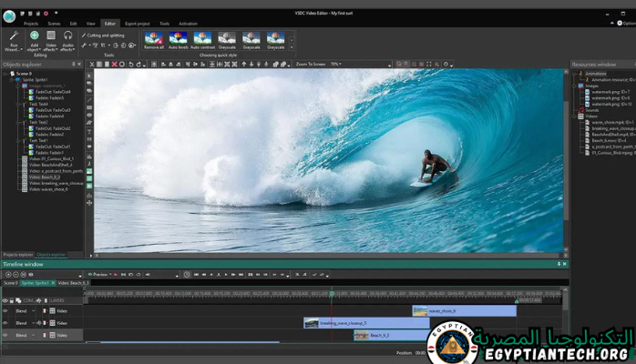Image resolution: width=636 pixels, height=364 pixels.
Task: Click the red record icon in title bar
Action: pos(46,14)
